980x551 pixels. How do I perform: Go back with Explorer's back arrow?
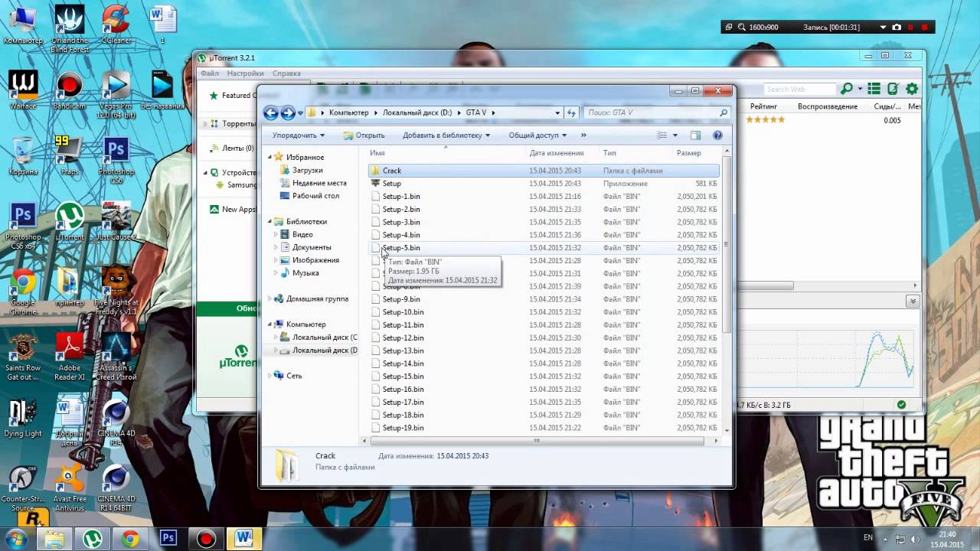pos(270,113)
